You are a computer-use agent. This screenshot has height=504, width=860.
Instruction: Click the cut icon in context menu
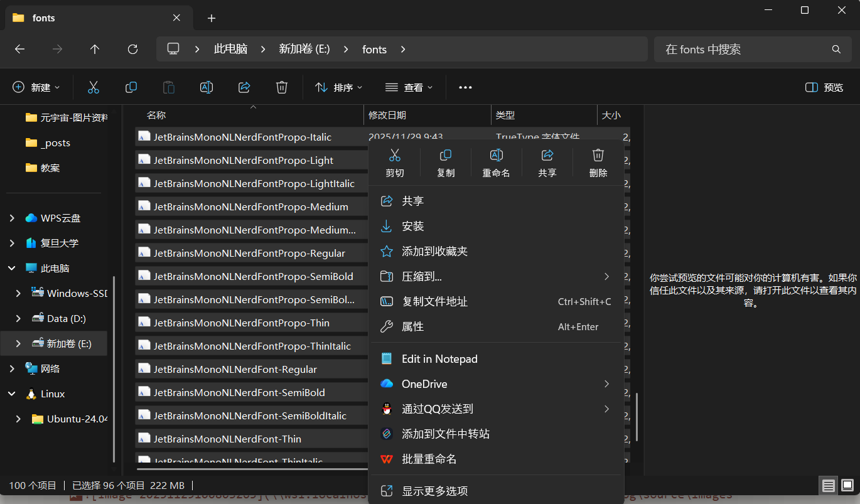395,161
